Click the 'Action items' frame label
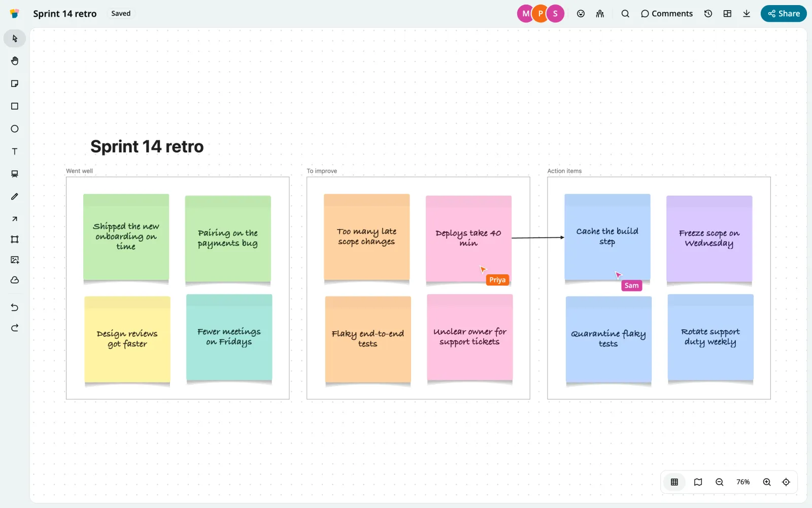The width and height of the screenshot is (812, 508). pos(564,171)
